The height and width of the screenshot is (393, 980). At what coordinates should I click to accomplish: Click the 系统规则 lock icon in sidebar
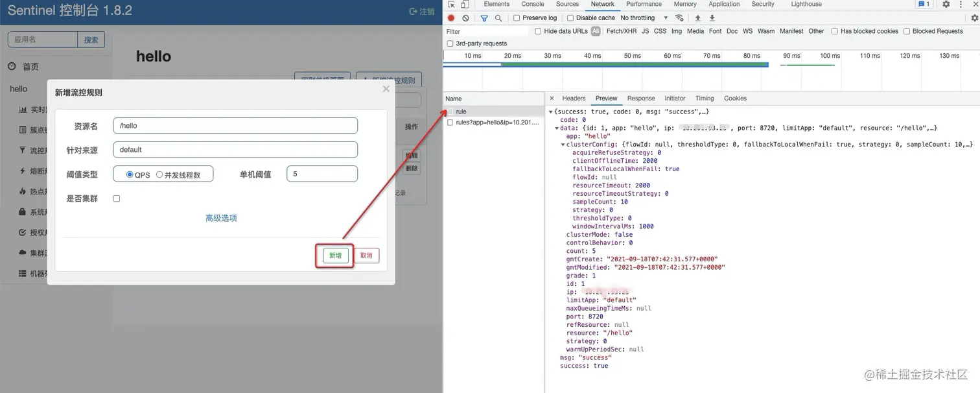click(23, 212)
